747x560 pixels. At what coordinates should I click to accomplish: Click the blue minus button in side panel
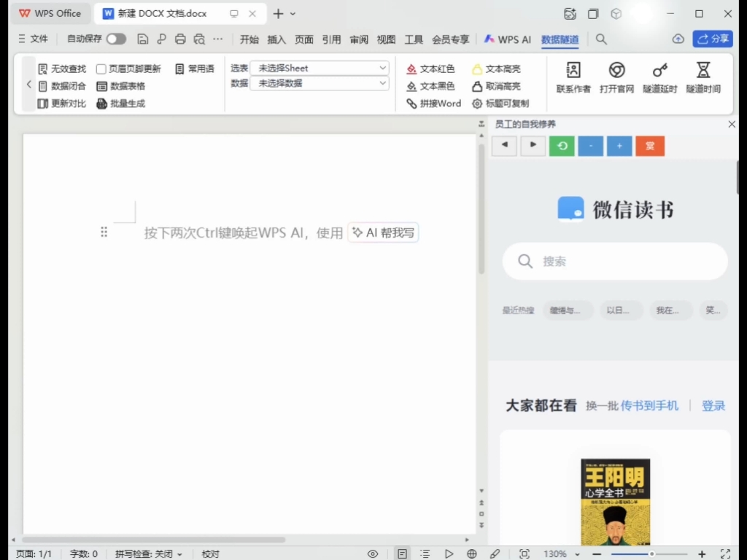590,146
